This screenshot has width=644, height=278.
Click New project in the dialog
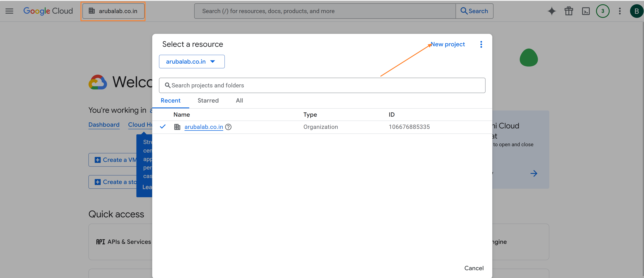tap(447, 44)
